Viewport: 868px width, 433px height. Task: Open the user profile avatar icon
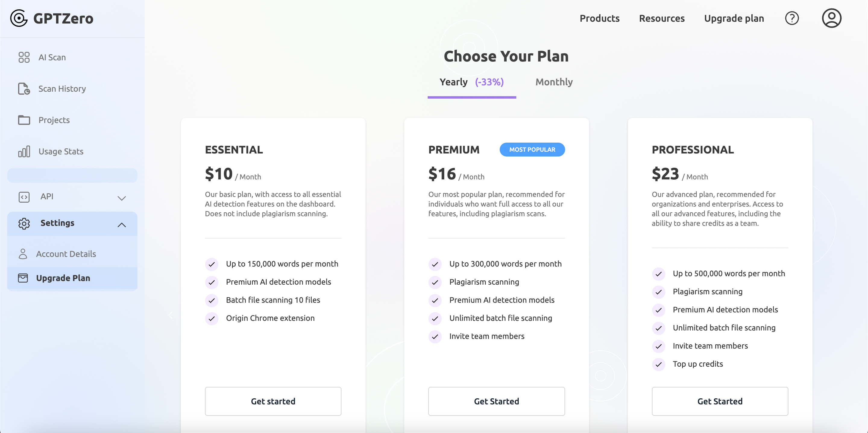point(831,18)
